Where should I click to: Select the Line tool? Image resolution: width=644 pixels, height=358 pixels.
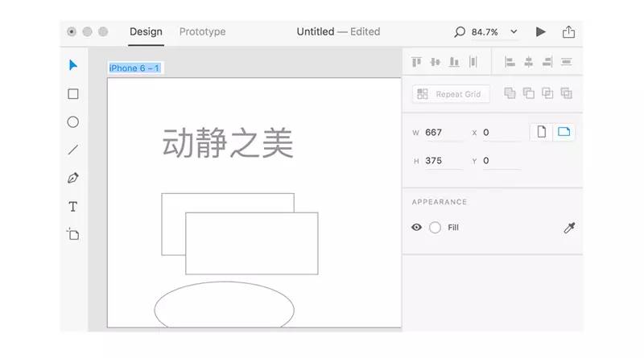pyautogui.click(x=73, y=150)
